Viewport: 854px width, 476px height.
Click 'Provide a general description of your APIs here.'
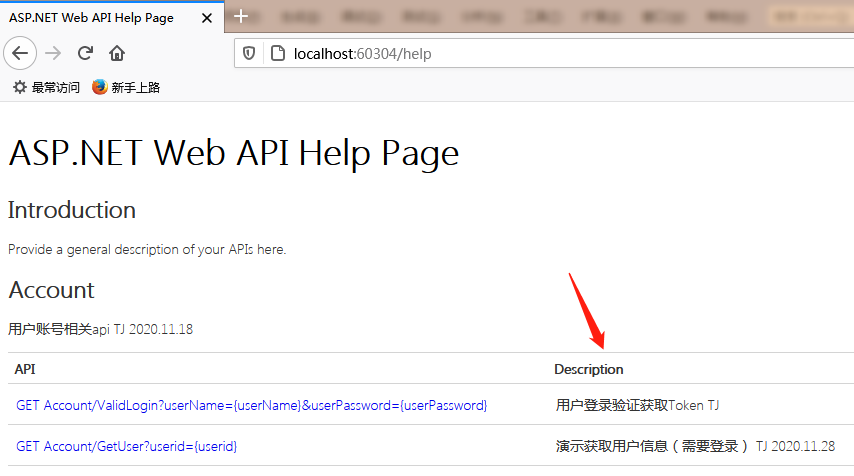147,249
